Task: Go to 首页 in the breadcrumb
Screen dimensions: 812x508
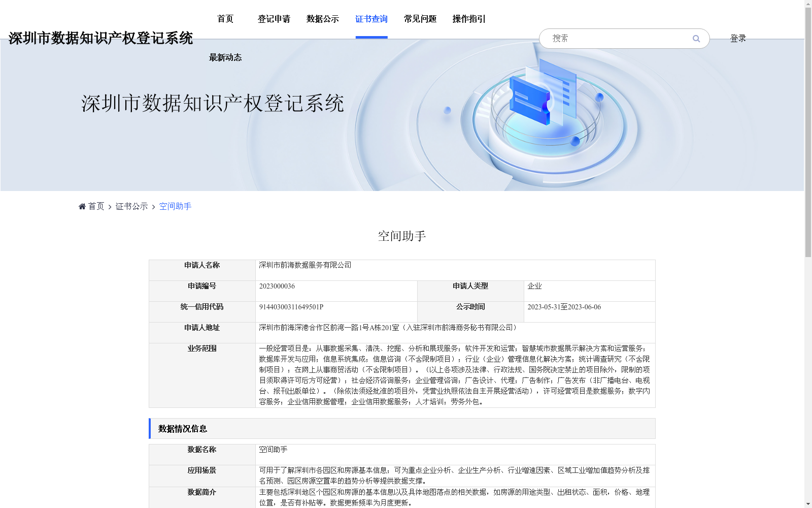Action: tap(96, 206)
